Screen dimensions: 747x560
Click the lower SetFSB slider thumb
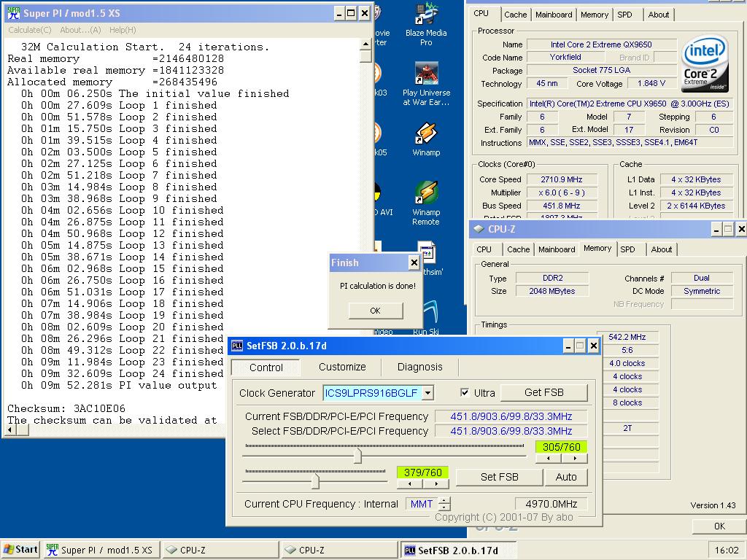coord(315,481)
